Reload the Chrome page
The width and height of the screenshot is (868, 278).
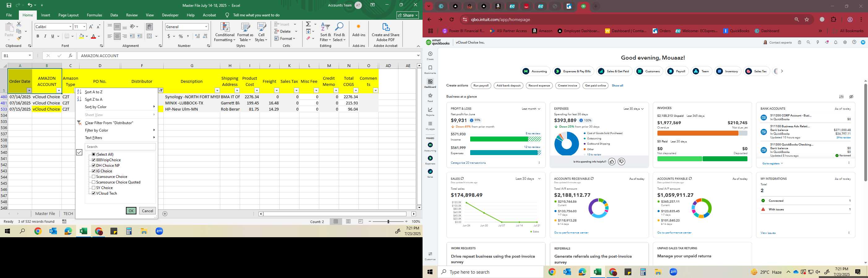click(452, 19)
